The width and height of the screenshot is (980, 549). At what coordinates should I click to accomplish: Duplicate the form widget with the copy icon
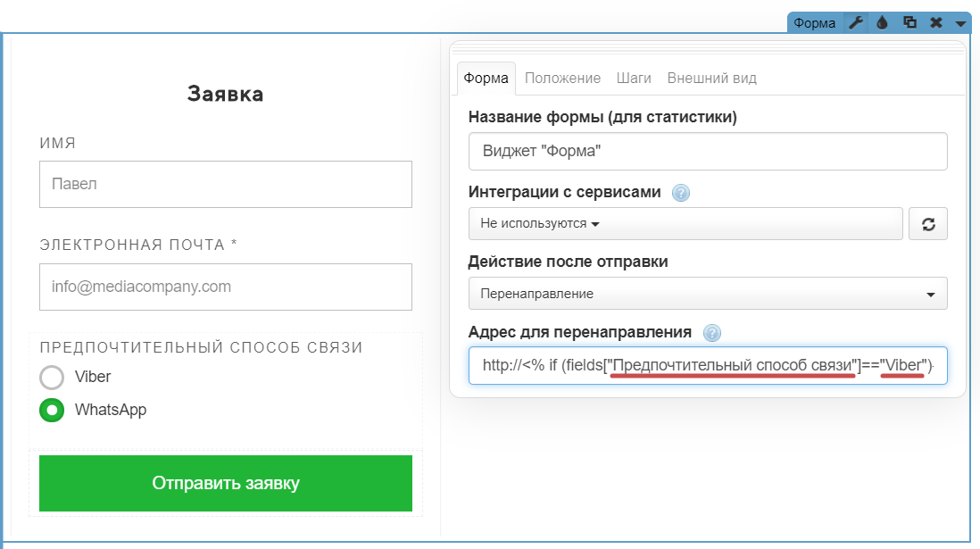tap(909, 23)
